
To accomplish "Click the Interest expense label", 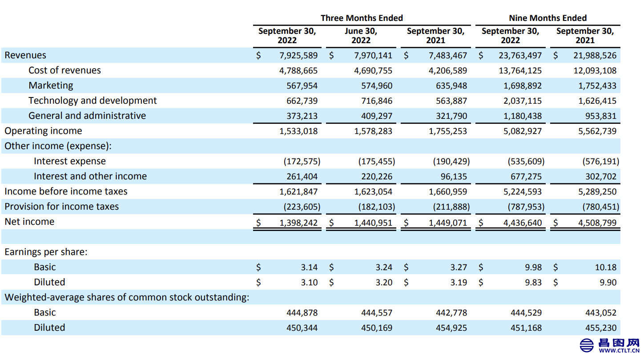I will coord(70,161).
